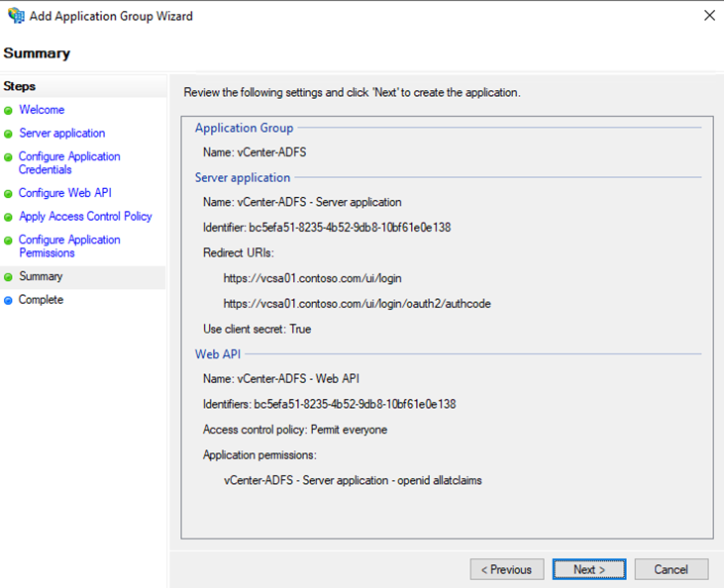The width and height of the screenshot is (724, 588).
Task: Click redirect URI https://vcsa01.contoso.com/ui/login
Action: coord(313,278)
